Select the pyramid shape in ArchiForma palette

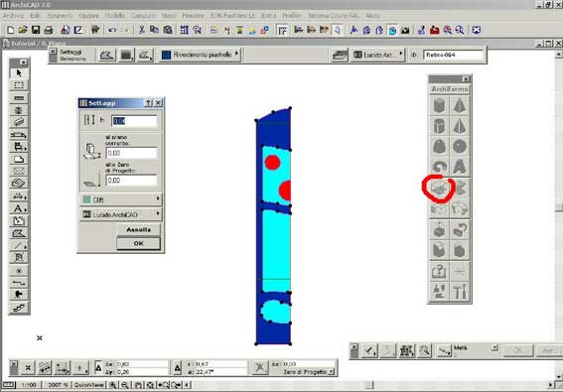[x=460, y=106]
